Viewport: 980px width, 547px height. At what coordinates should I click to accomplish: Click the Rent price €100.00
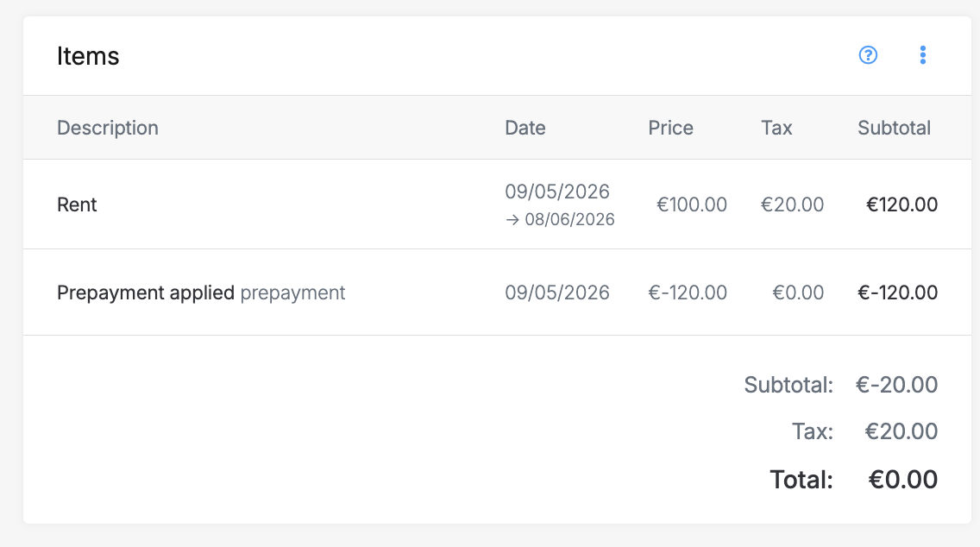(x=692, y=204)
